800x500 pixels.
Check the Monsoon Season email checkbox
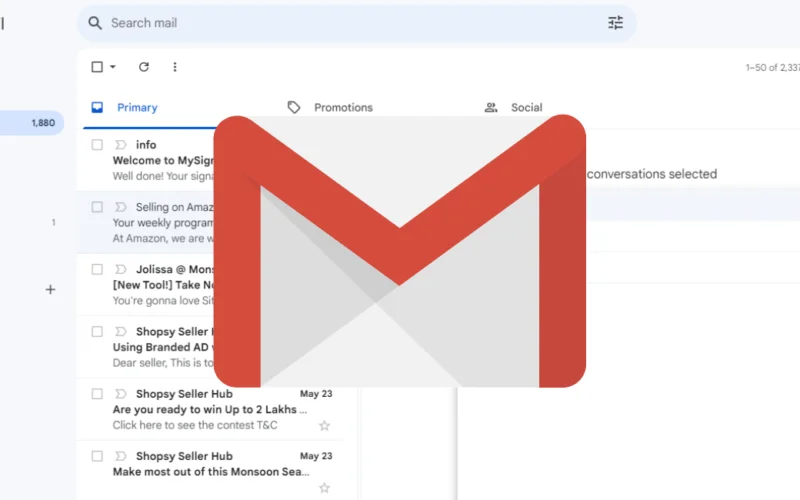coord(97,456)
